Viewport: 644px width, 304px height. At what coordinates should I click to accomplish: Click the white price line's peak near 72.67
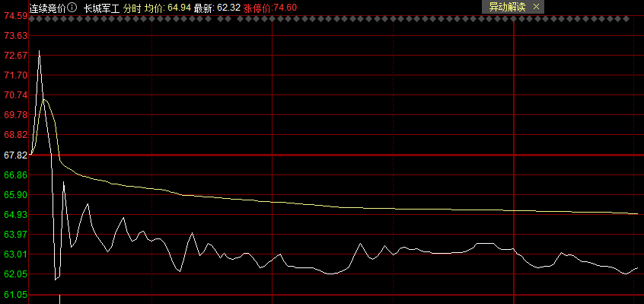[x=40, y=51]
